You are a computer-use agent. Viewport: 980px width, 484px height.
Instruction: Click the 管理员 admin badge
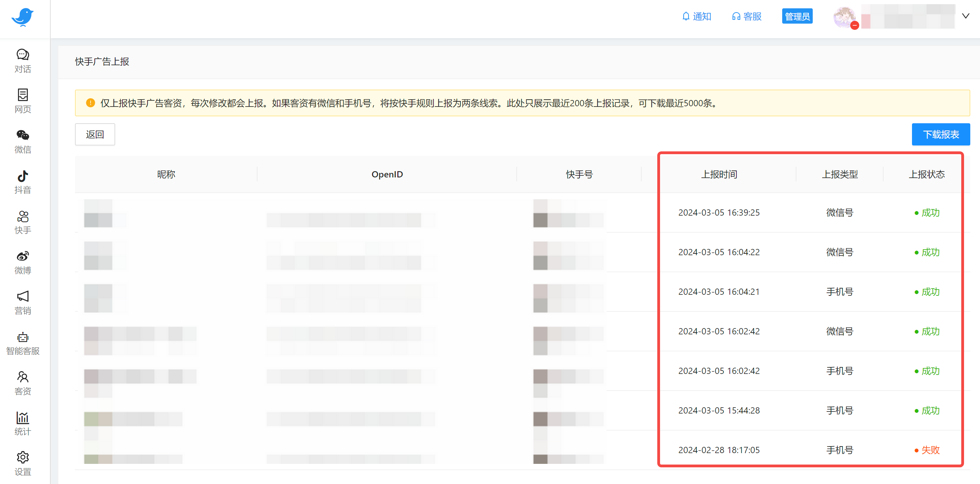tap(797, 16)
